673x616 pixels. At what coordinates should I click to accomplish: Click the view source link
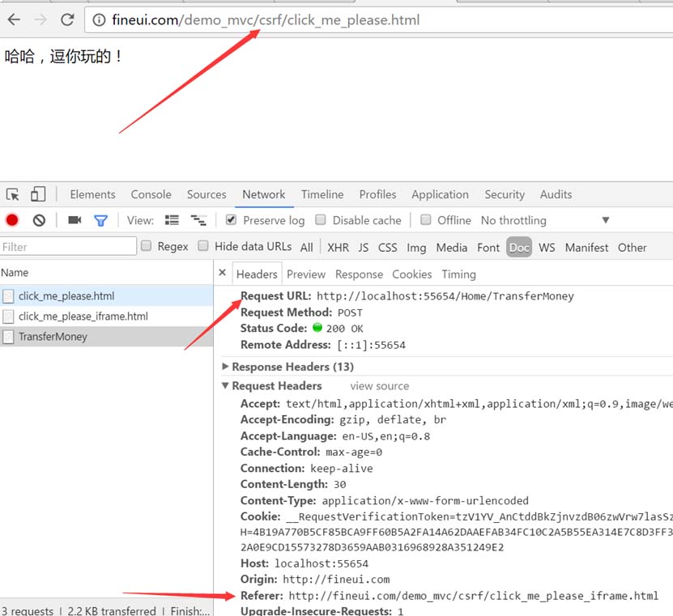pos(379,386)
